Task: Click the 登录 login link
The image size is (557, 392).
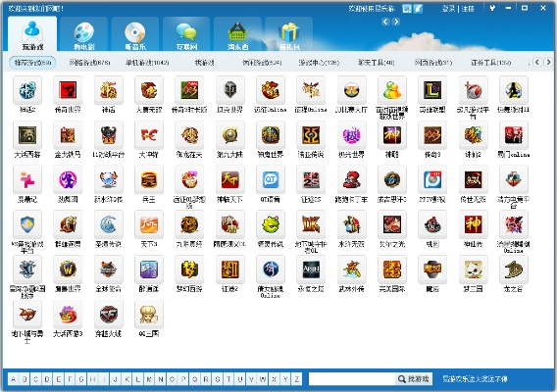Action: [449, 9]
